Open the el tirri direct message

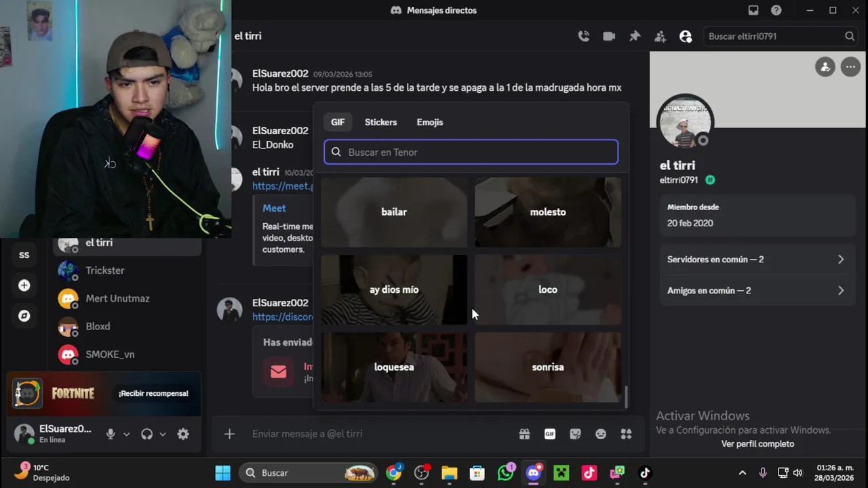pos(127,243)
